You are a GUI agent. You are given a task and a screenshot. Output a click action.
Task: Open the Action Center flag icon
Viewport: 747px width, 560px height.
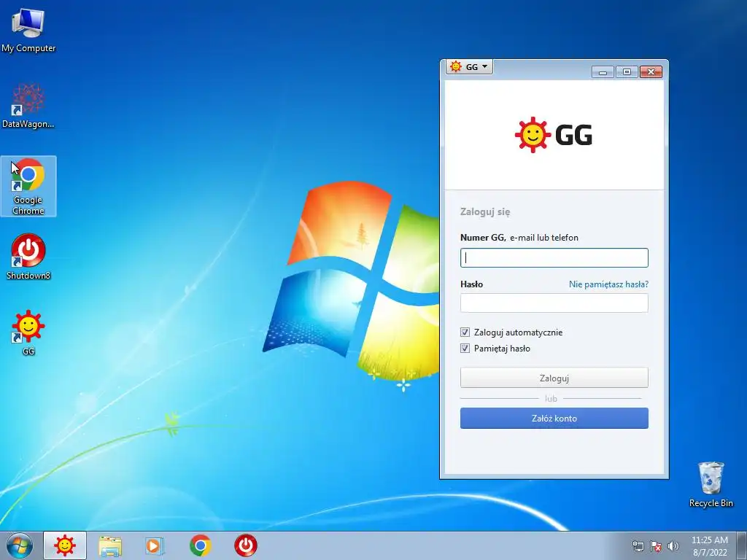[x=656, y=546]
